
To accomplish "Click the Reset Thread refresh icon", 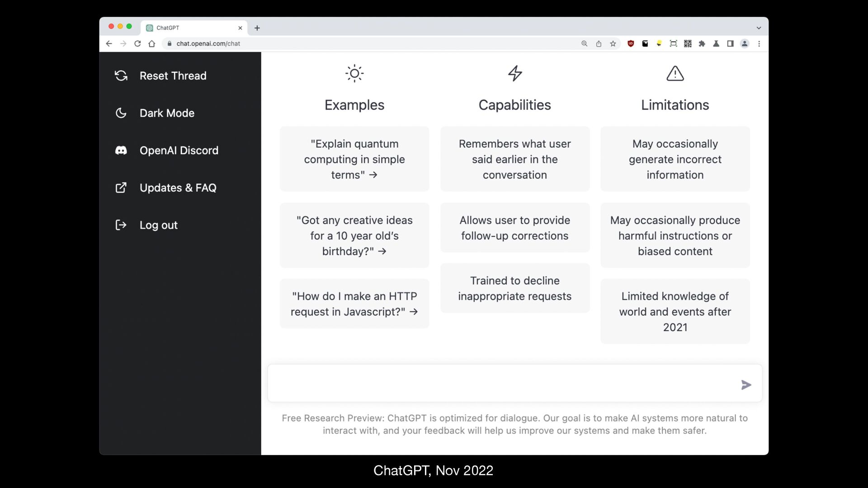I will [x=121, y=75].
